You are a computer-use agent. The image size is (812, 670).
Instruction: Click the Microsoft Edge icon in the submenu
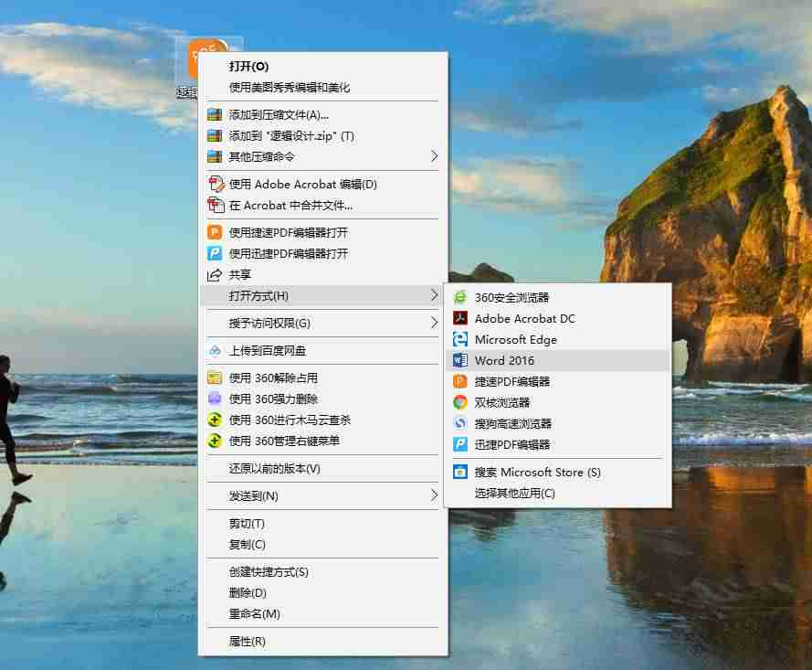click(459, 339)
